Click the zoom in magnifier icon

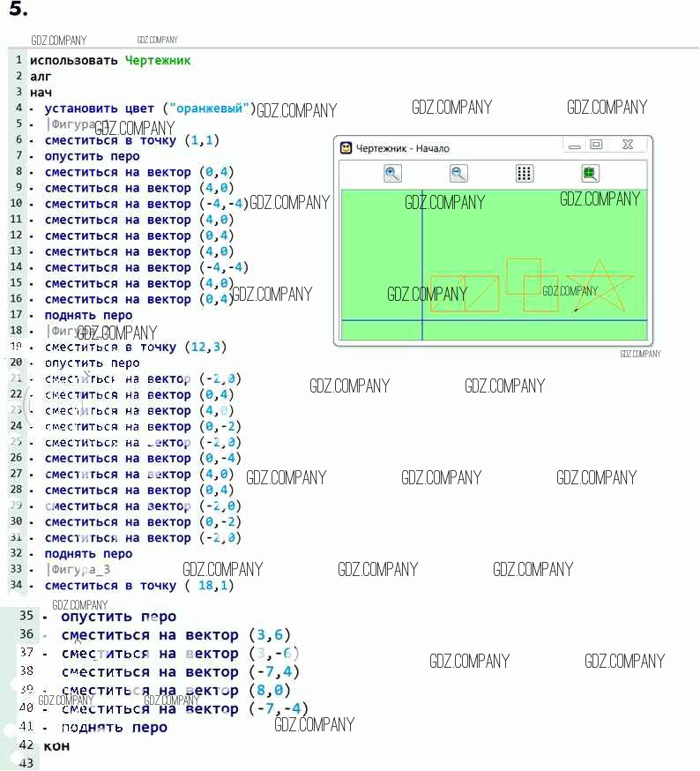coord(393,174)
